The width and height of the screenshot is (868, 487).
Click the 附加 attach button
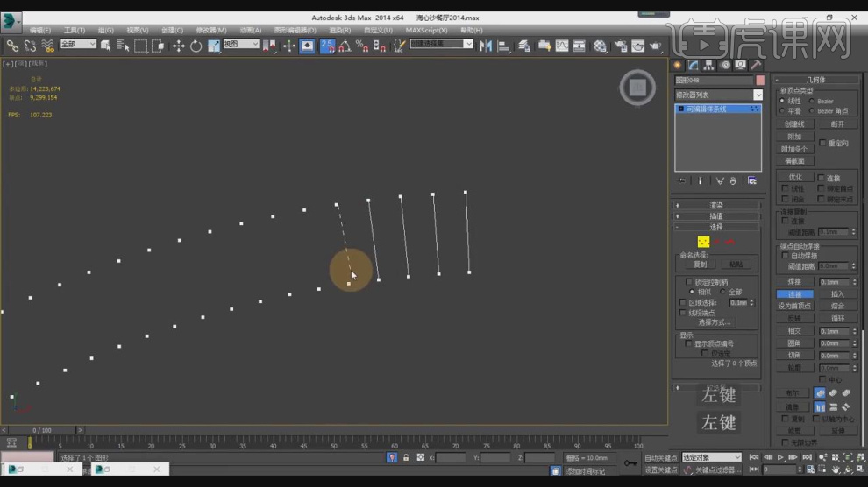click(x=794, y=137)
